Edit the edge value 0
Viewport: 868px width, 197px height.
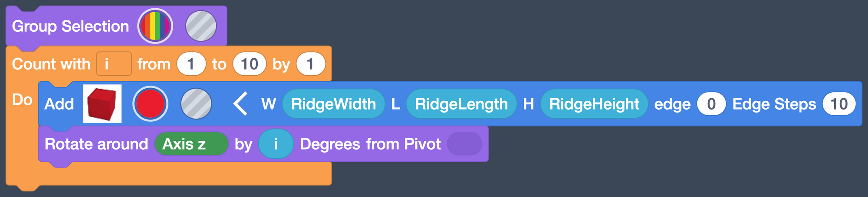711,104
